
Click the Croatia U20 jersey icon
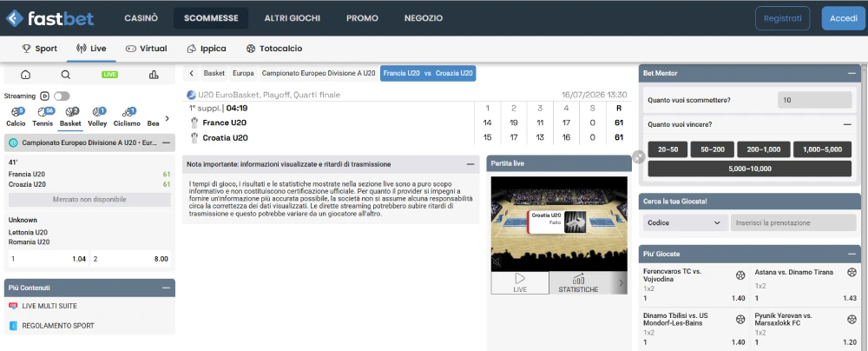coord(194,137)
